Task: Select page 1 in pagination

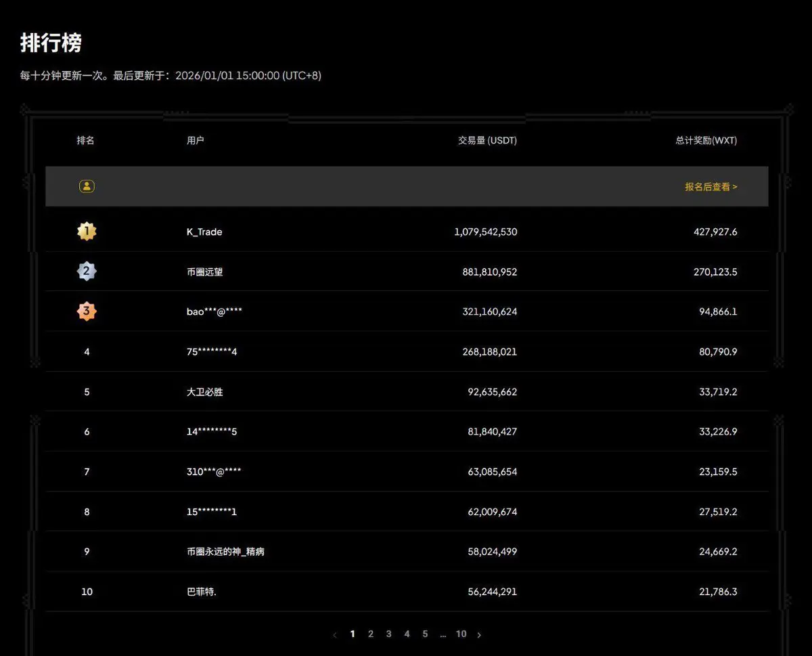Action: tap(353, 634)
